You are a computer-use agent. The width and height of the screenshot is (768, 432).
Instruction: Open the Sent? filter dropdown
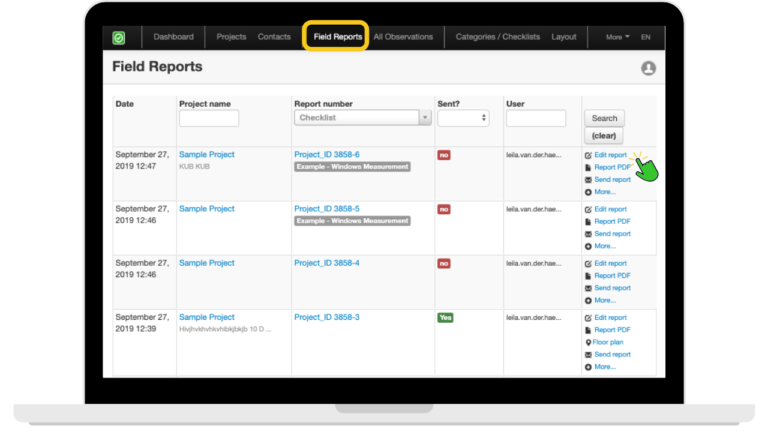pyautogui.click(x=463, y=118)
